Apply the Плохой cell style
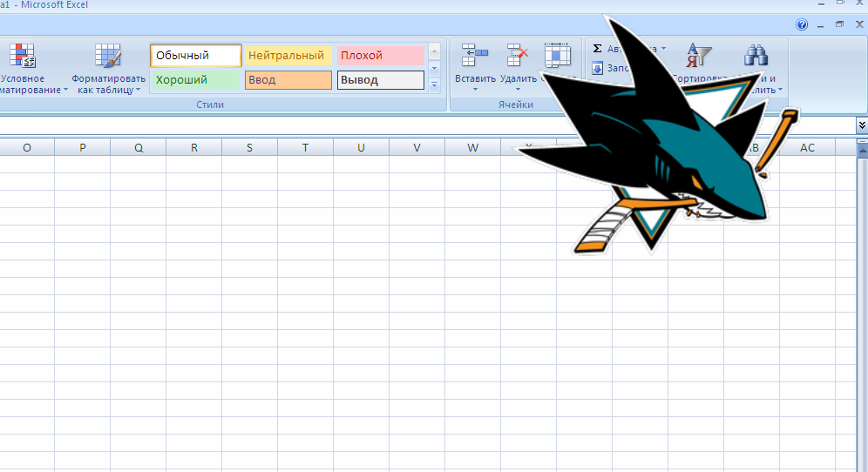 pyautogui.click(x=381, y=56)
